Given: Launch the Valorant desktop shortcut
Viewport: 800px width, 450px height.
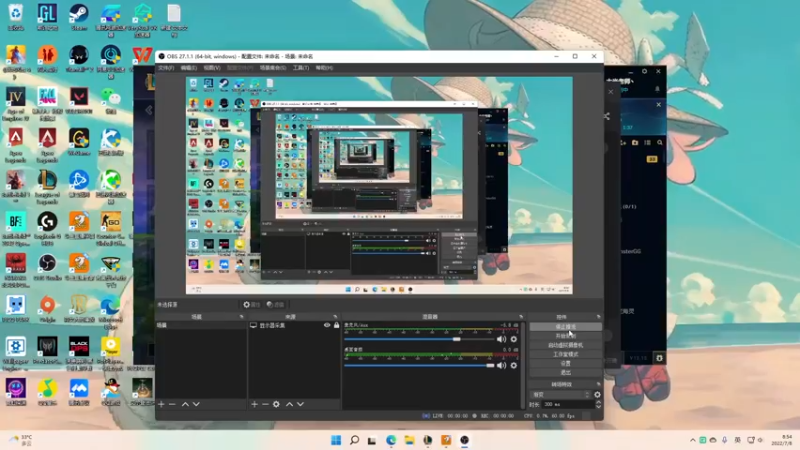Looking at the screenshot, I should pos(79,101).
